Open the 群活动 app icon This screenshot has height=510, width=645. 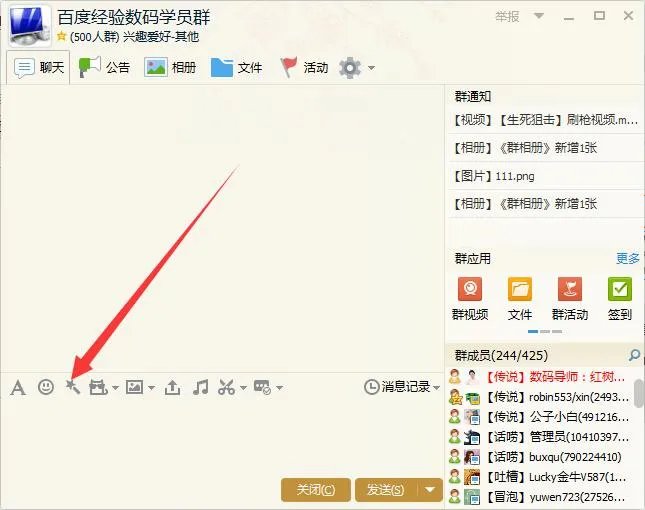pyautogui.click(x=570, y=289)
